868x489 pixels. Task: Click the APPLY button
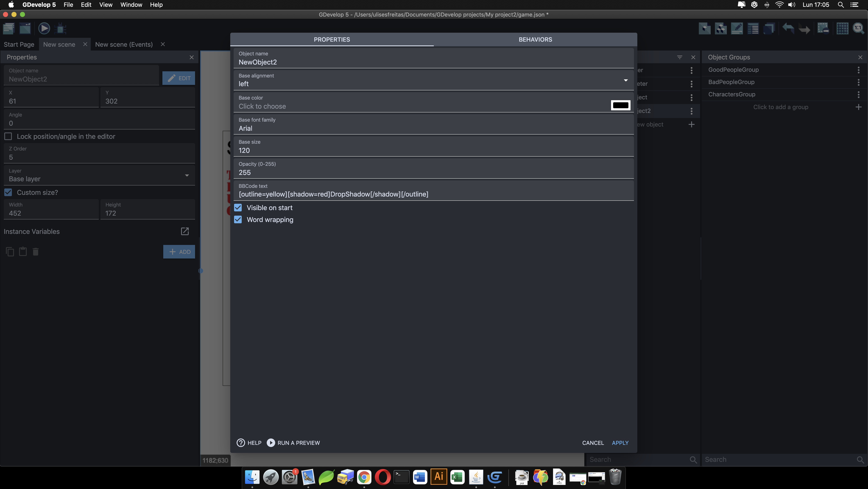[x=620, y=443]
